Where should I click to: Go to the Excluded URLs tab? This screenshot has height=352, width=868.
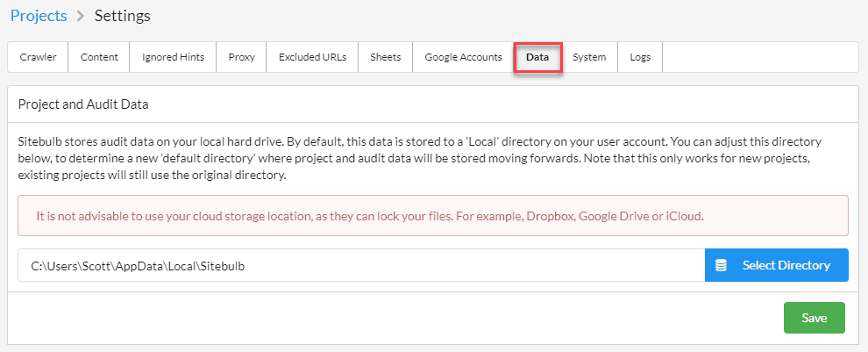pyautogui.click(x=312, y=57)
